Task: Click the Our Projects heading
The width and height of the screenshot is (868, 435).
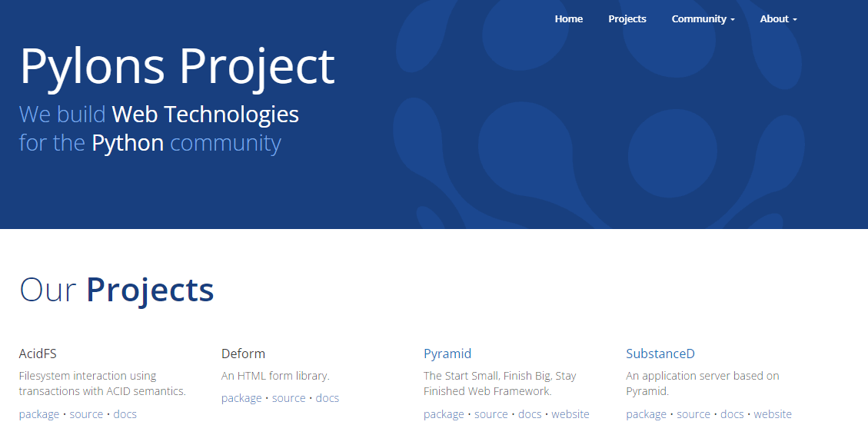Action: click(x=117, y=290)
